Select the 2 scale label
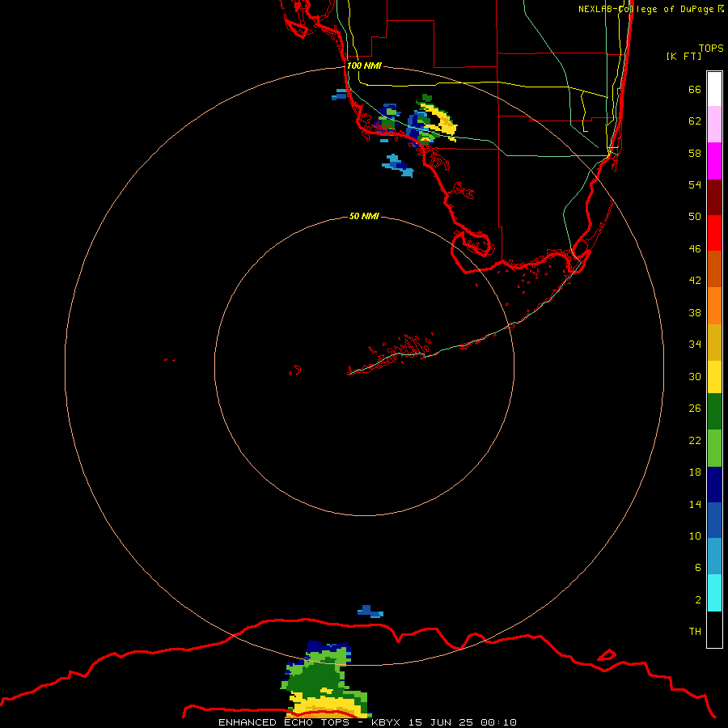Screen dimensions: 728x728 pos(697,600)
